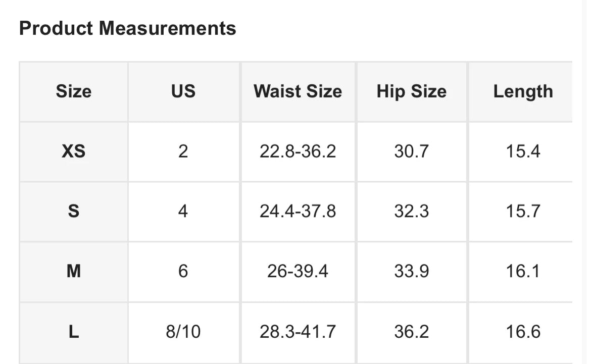This screenshot has height=364, width=591.
Task: Click waist value 22.8-36.2
Action: (x=298, y=151)
